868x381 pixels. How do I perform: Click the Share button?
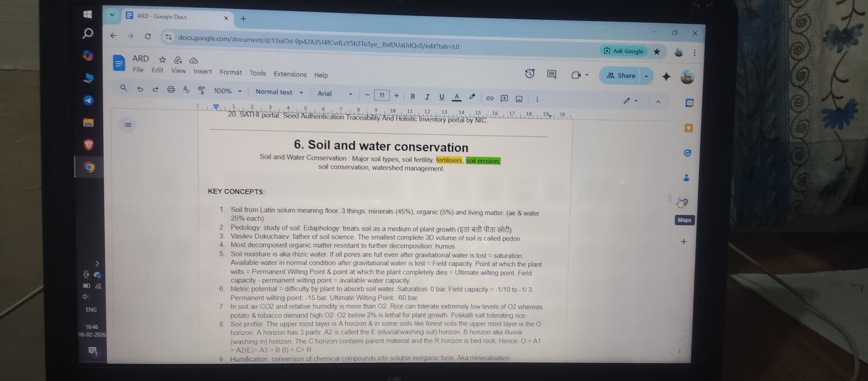(621, 75)
